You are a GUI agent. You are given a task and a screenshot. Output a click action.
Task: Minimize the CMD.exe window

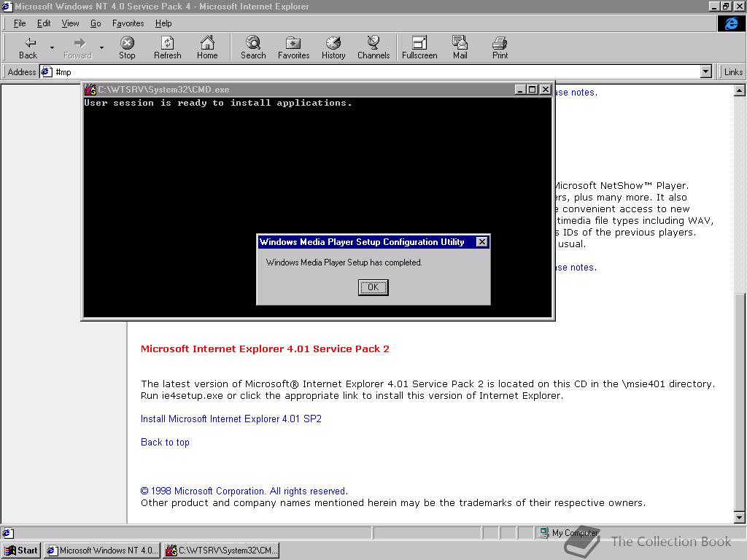(x=521, y=90)
